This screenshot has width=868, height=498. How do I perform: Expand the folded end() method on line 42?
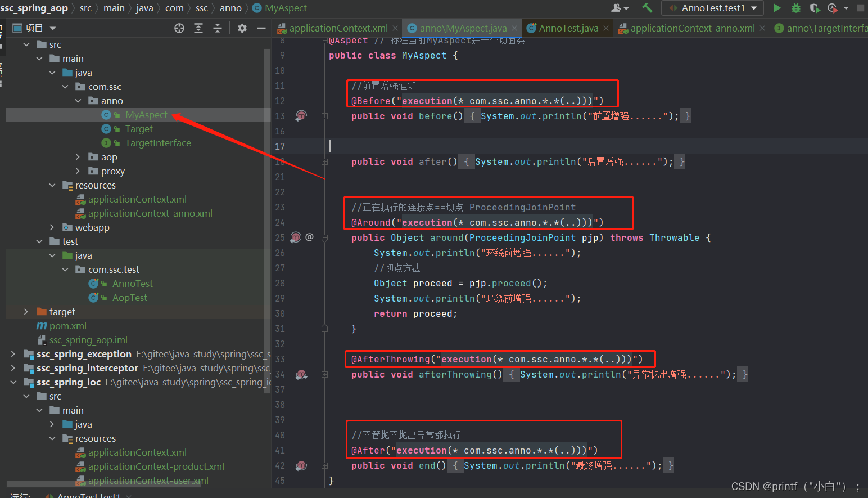[325, 465]
